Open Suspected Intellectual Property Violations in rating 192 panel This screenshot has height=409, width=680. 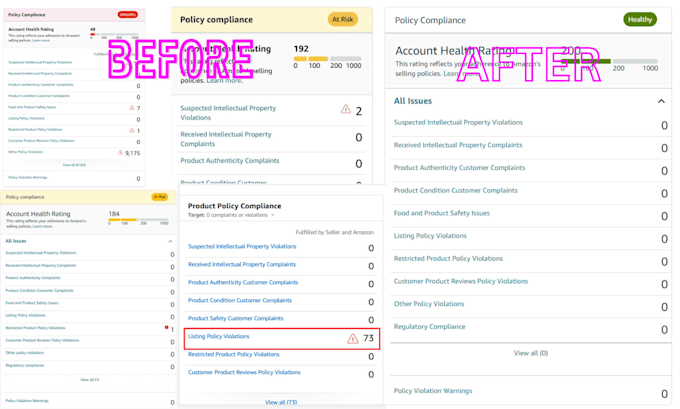[x=228, y=113]
